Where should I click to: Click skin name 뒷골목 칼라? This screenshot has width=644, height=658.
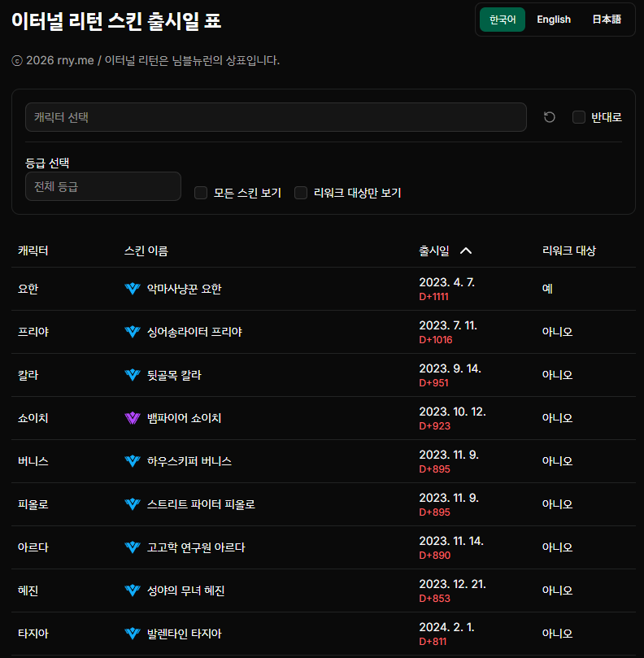pyautogui.click(x=174, y=375)
